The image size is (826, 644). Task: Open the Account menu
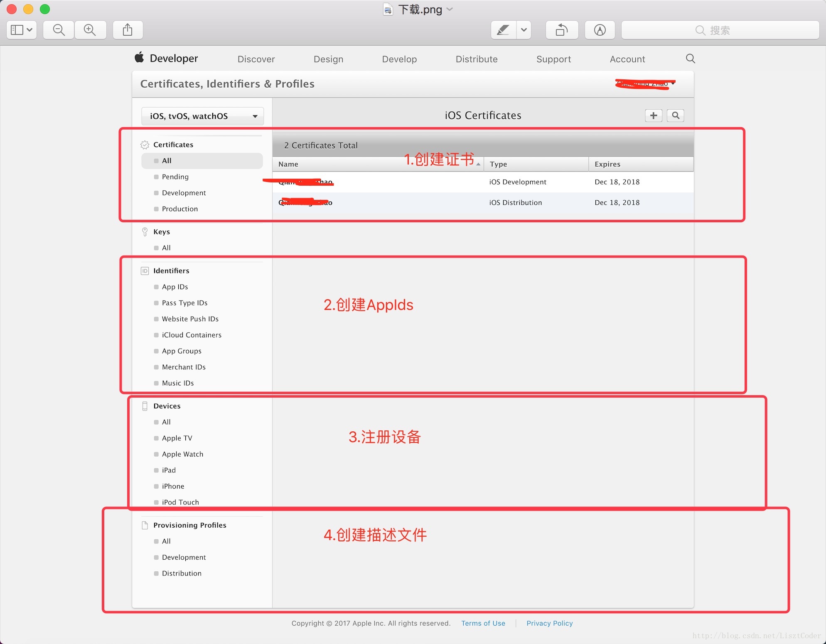tap(627, 59)
